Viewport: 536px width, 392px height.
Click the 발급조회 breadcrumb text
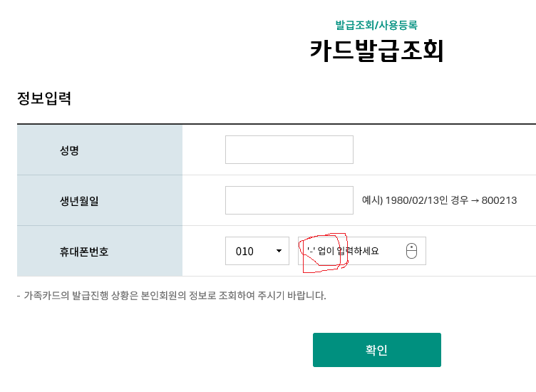[x=354, y=25]
